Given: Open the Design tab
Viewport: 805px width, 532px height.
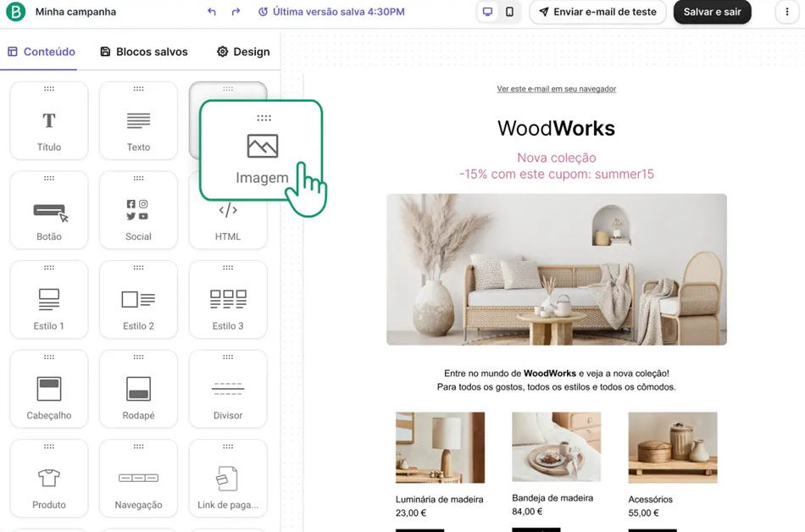Looking at the screenshot, I should click(243, 52).
